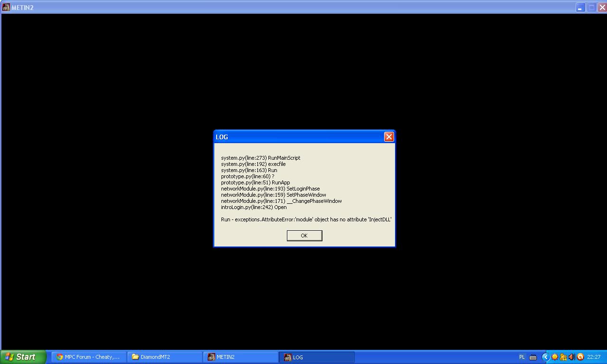Viewport: 607px width, 364px height.
Task: Click the PL language indicator
Action: (x=522, y=357)
